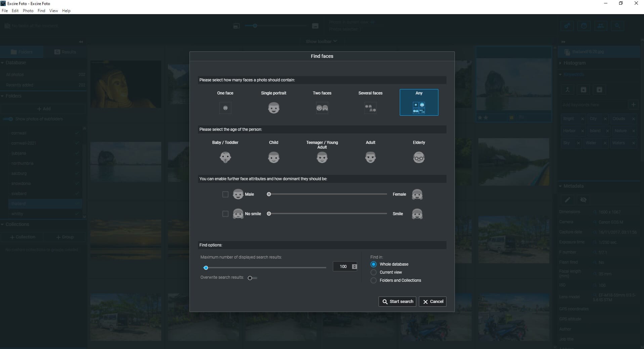Click the crossed-out eye icon under Metadata
The width and height of the screenshot is (644, 349).
[583, 200]
